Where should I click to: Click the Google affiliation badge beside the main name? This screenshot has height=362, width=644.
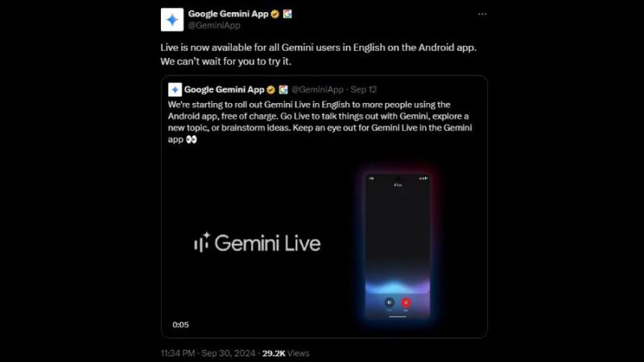point(287,14)
